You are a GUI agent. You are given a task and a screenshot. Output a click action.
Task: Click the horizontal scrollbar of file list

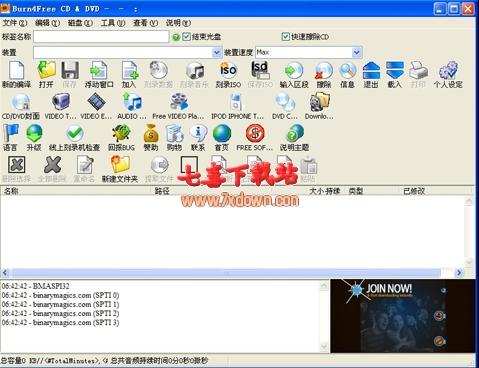click(x=226, y=273)
